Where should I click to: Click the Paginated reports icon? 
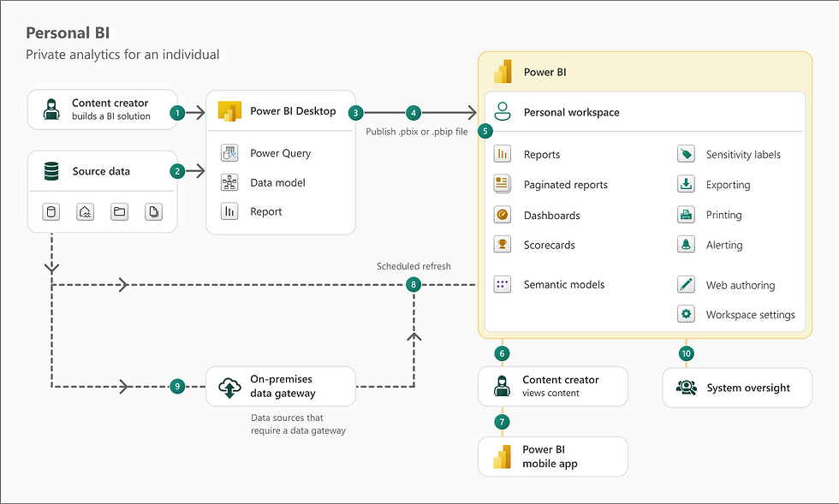[x=503, y=184]
